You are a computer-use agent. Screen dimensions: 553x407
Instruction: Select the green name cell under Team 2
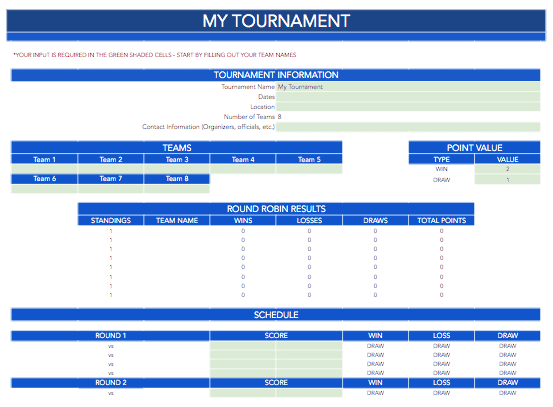coord(110,169)
